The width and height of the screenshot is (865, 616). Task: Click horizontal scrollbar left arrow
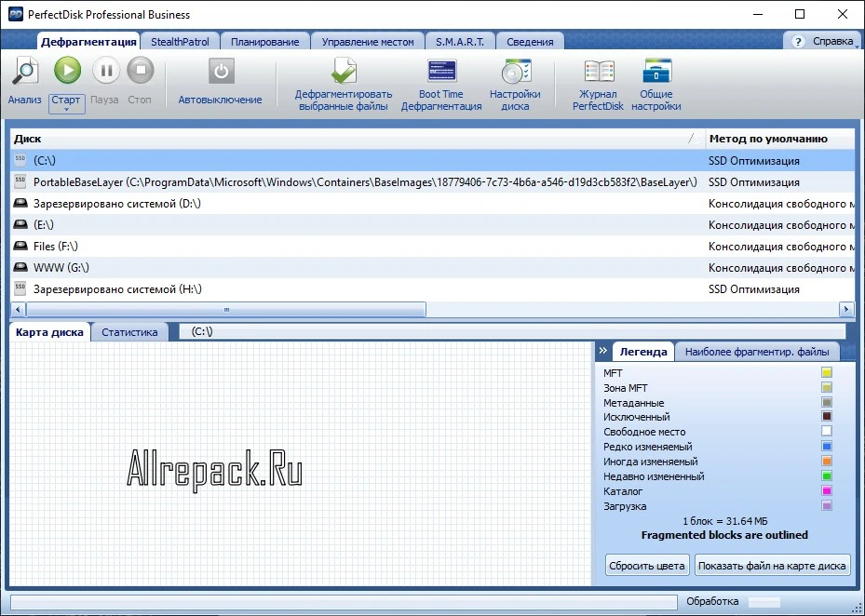[19, 309]
